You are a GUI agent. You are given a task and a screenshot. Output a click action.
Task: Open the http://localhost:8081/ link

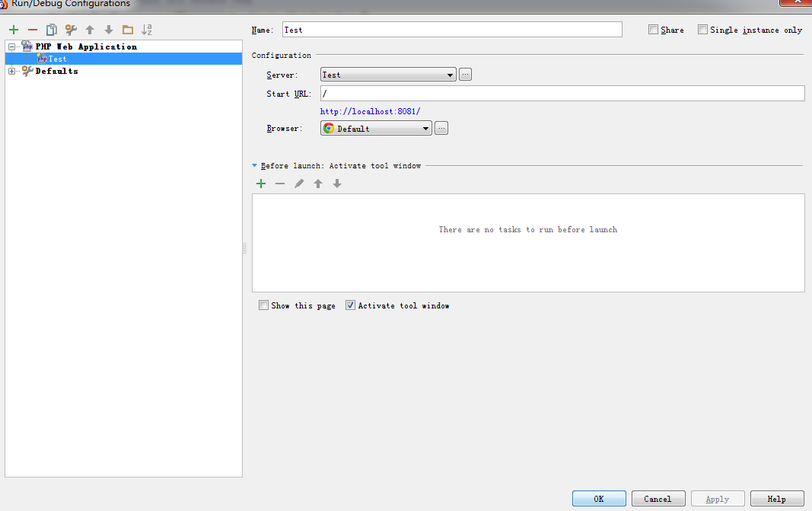tap(370, 111)
